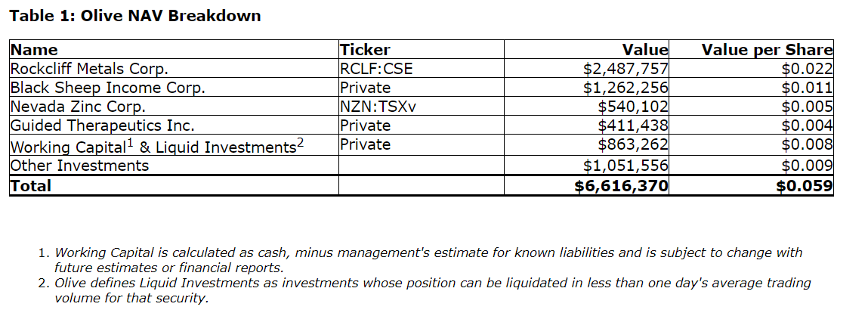The width and height of the screenshot is (868, 313).
Task: Select the NZN:TSXv ticker cell
Action: coord(378,107)
